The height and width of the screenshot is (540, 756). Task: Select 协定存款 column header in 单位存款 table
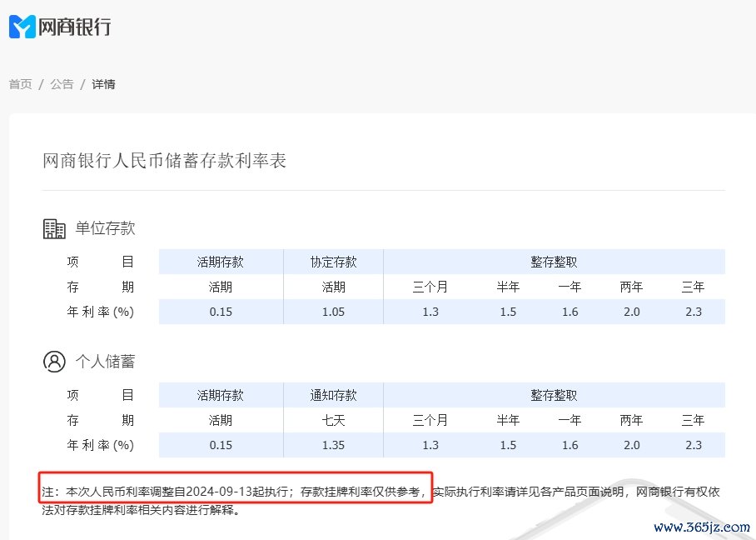pos(333,262)
